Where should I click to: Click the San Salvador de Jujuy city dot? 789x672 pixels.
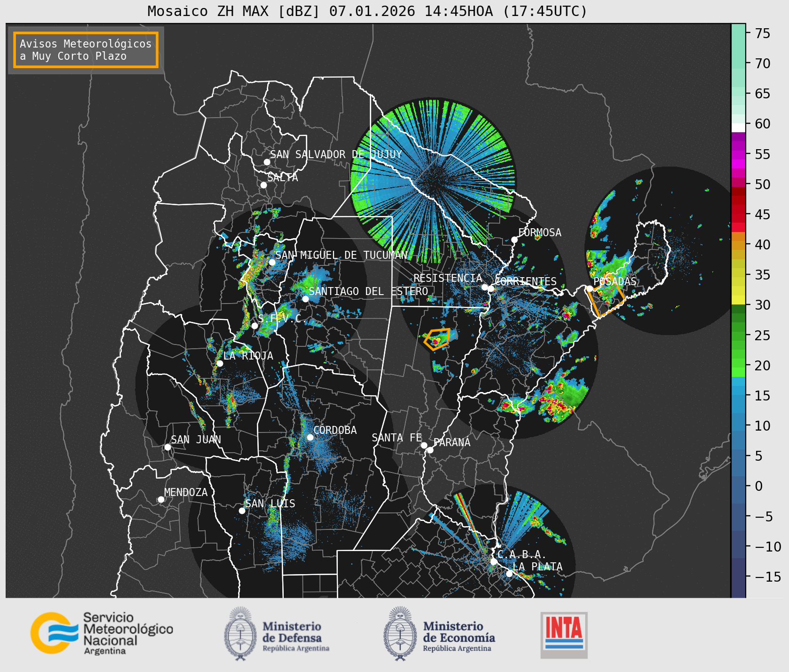click(x=267, y=162)
